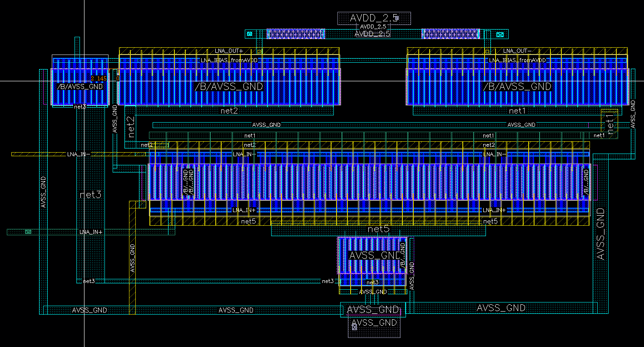Toggle selection of the left net3 label
This screenshot has width=644, height=347.
coord(91,194)
